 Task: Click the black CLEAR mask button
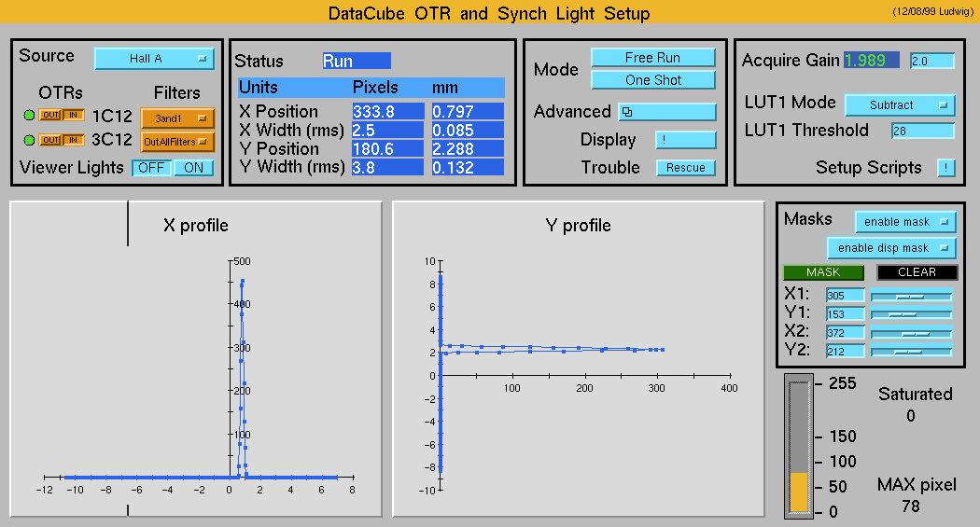(917, 272)
